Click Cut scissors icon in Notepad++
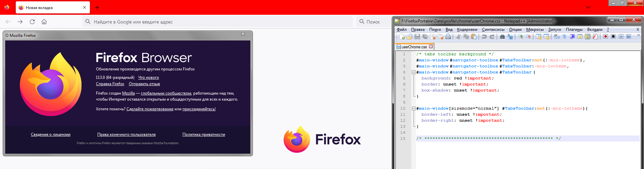The image size is (644, 169). (x=459, y=37)
